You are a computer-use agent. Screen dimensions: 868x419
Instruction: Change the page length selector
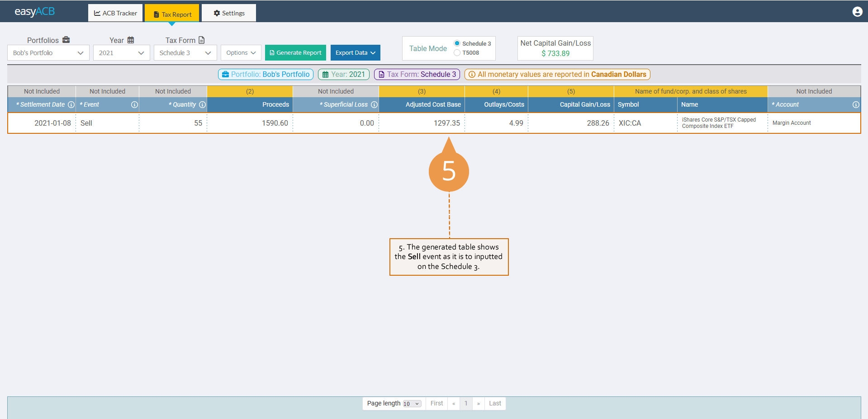(412, 404)
